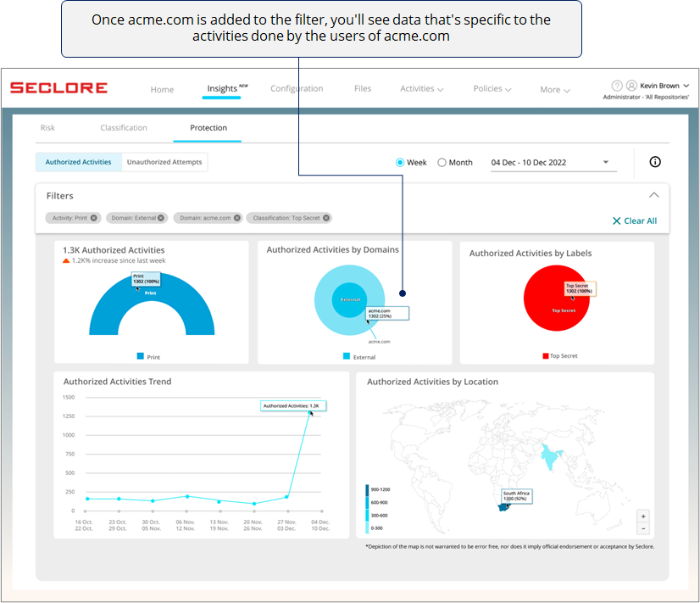
Task: Click the Print legend swatch
Action: 140,356
